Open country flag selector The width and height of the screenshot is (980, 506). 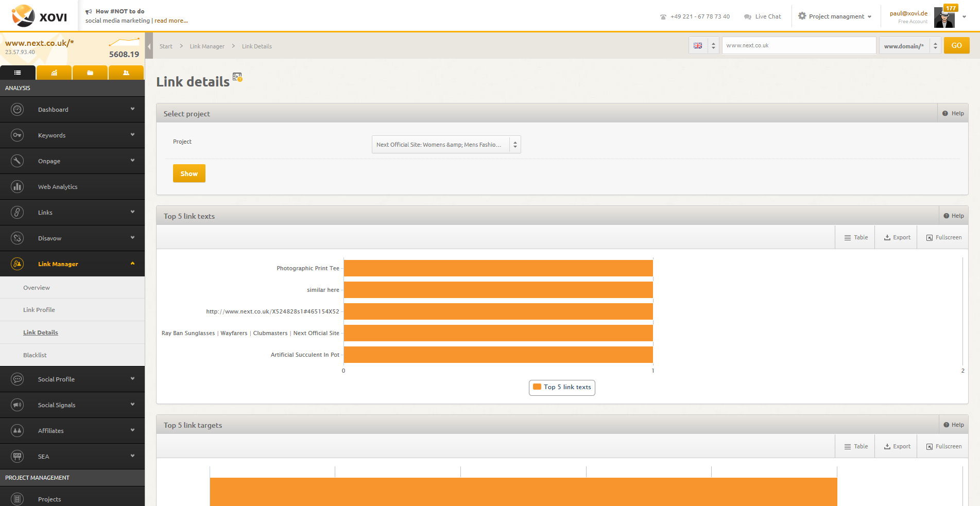703,45
